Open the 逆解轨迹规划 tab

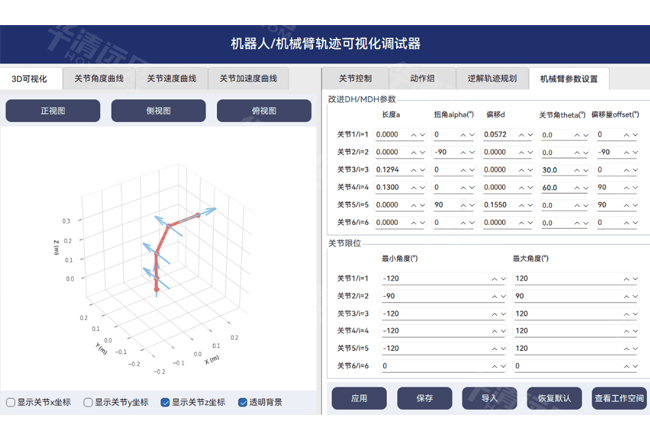(492, 78)
